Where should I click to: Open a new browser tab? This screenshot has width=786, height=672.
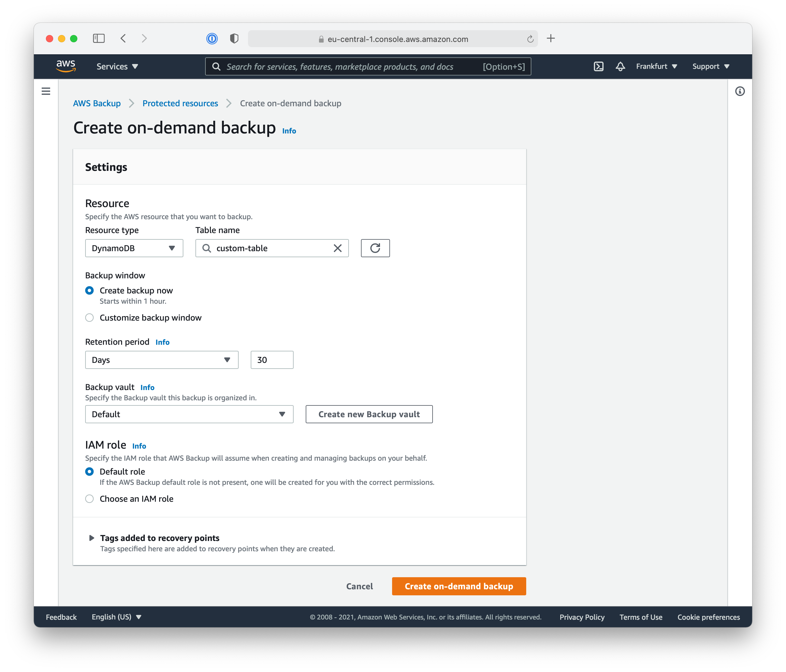coord(551,38)
